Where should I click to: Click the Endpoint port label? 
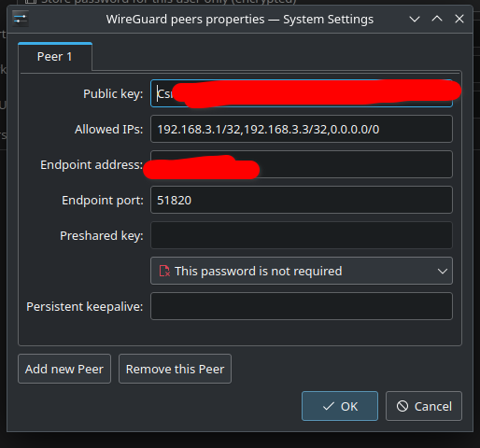[103, 200]
